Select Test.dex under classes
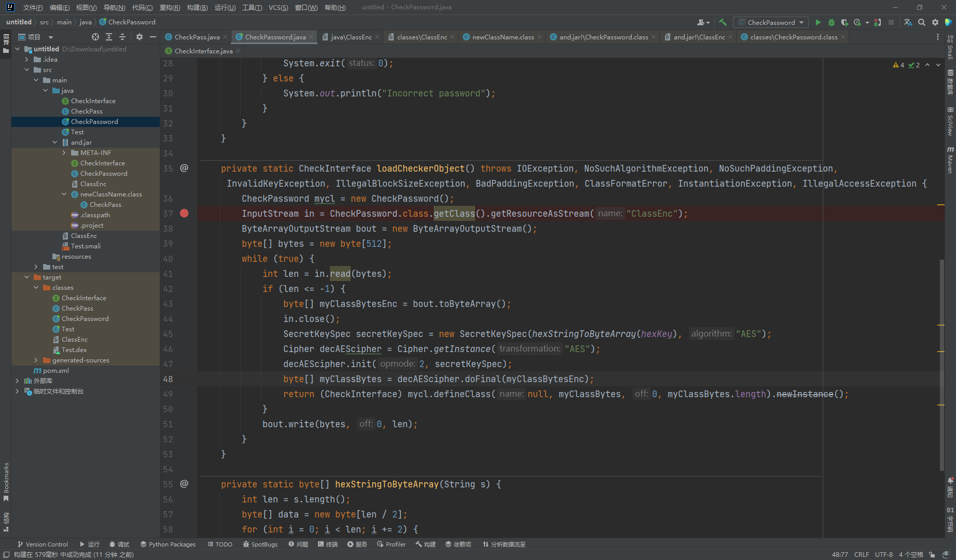The image size is (956, 560). (x=74, y=350)
